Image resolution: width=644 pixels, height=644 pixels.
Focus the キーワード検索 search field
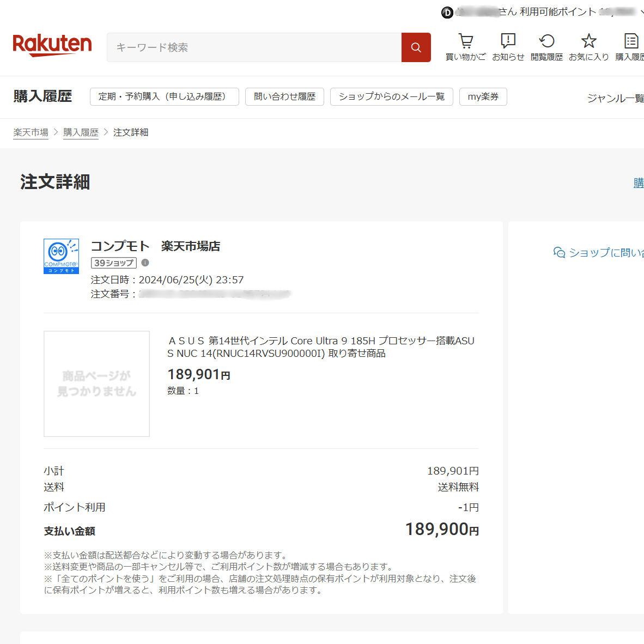(254, 47)
